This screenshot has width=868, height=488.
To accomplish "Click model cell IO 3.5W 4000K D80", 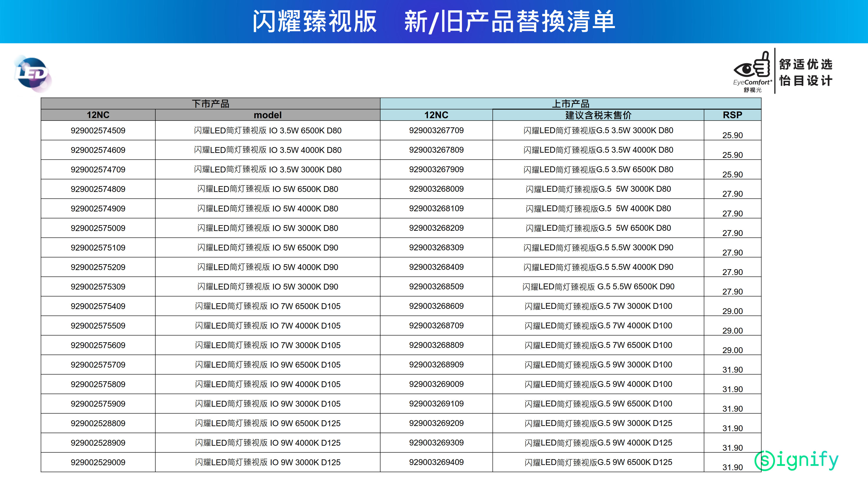I will tap(268, 150).
